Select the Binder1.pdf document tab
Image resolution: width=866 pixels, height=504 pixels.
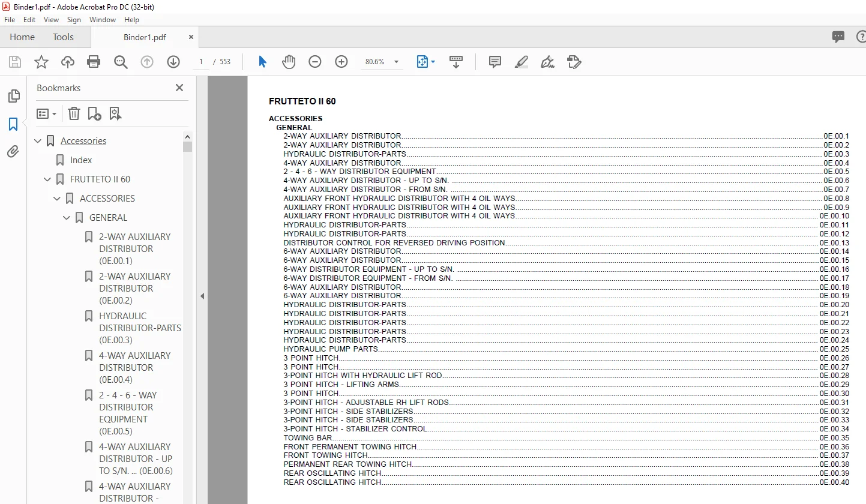[x=145, y=37]
